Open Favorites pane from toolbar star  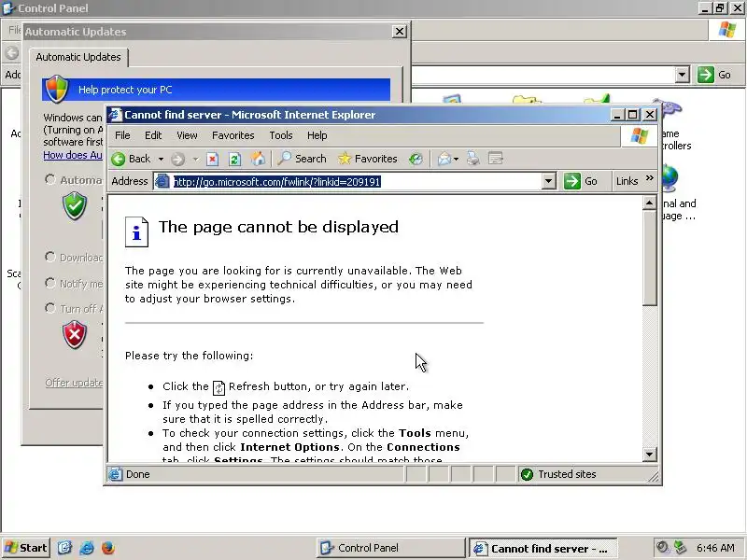[367, 159]
